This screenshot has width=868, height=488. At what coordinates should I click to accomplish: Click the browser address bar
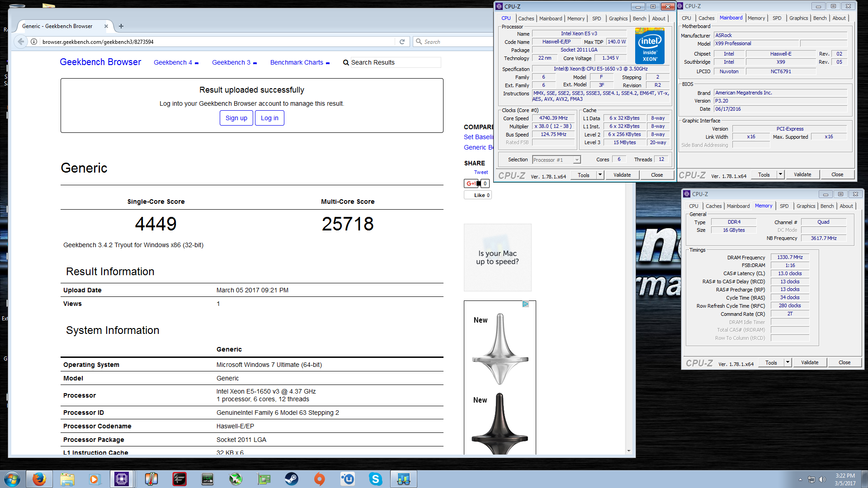click(x=217, y=42)
